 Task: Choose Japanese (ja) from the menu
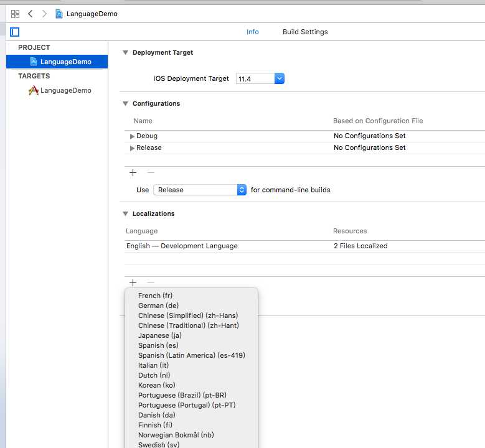coord(191,335)
